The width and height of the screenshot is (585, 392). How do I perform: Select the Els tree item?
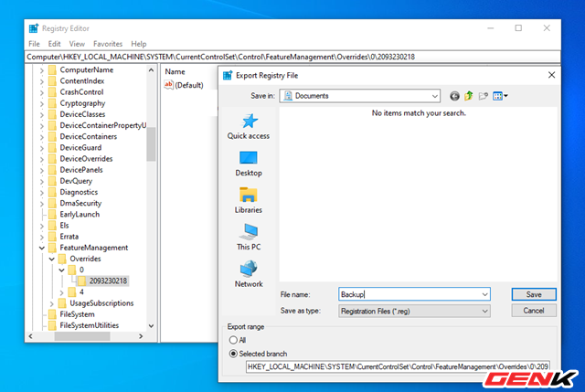tap(64, 226)
